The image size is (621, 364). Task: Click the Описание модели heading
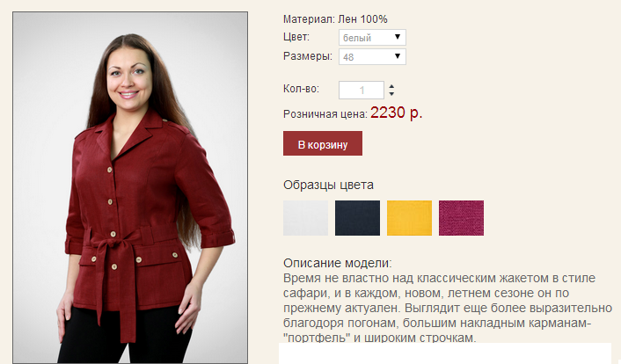(x=338, y=263)
